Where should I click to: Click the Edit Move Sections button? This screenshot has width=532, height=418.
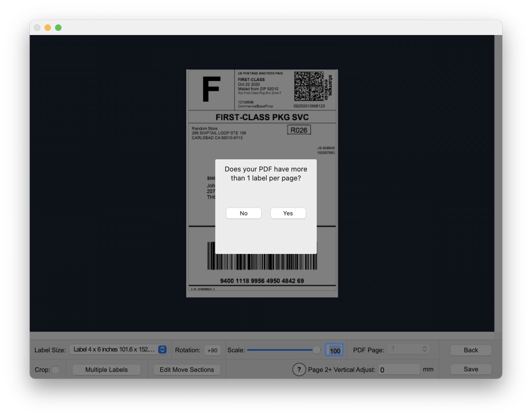(187, 370)
